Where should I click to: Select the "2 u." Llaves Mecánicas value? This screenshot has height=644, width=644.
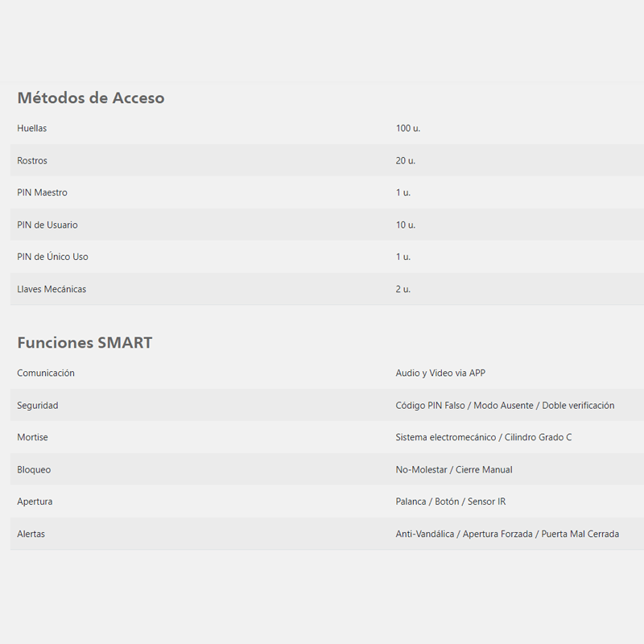(x=403, y=289)
